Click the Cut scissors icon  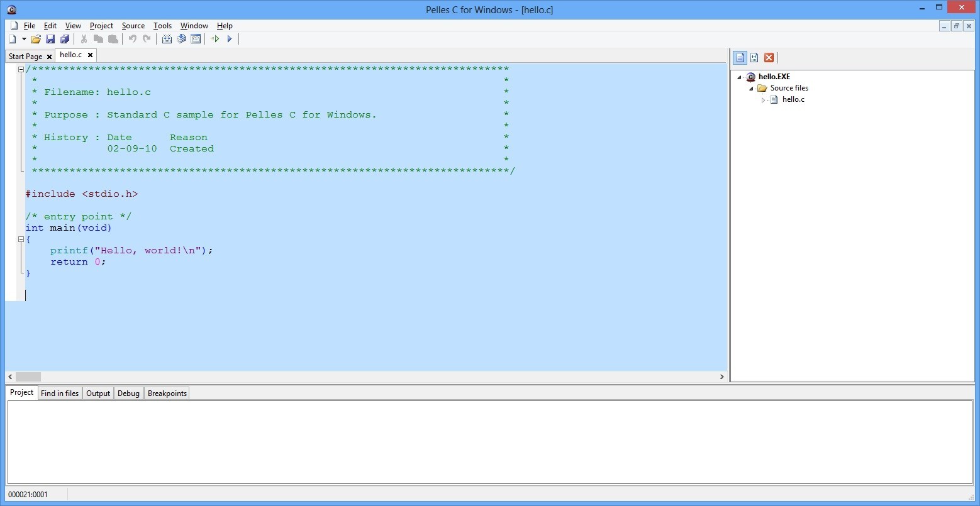click(x=84, y=39)
